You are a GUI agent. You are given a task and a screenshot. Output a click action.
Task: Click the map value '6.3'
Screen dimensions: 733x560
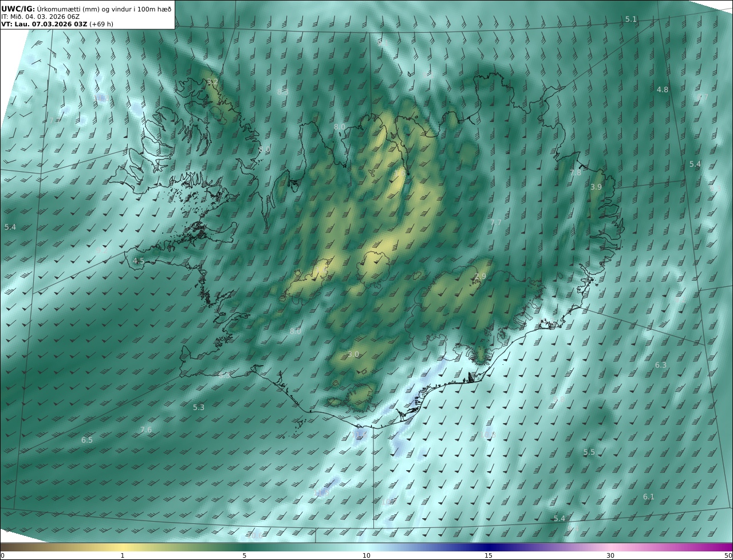pyautogui.click(x=660, y=365)
